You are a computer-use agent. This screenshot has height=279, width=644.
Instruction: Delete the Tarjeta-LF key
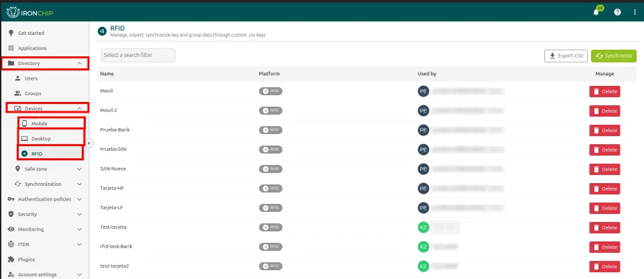tap(604, 208)
